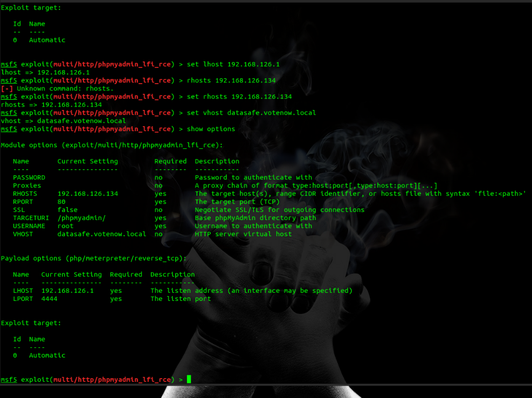This screenshot has height=398, width=532.
Task: Click the PASSWORD option name
Action: (x=29, y=177)
